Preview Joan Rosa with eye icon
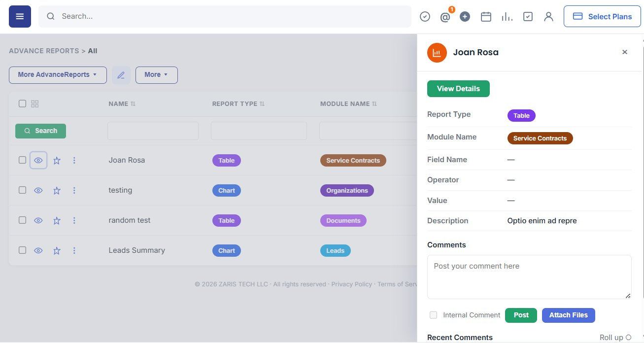644x343 pixels. click(x=38, y=161)
